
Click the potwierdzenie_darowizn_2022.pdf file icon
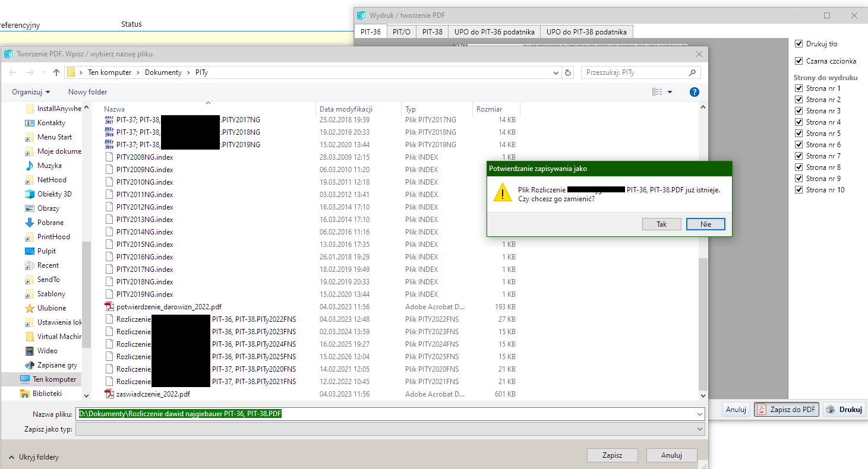click(109, 307)
